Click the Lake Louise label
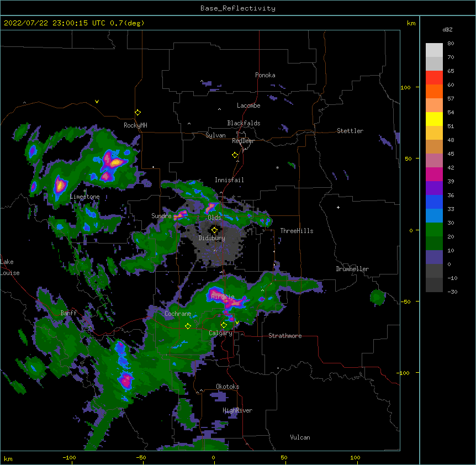The image size is (476, 465). tap(10, 267)
